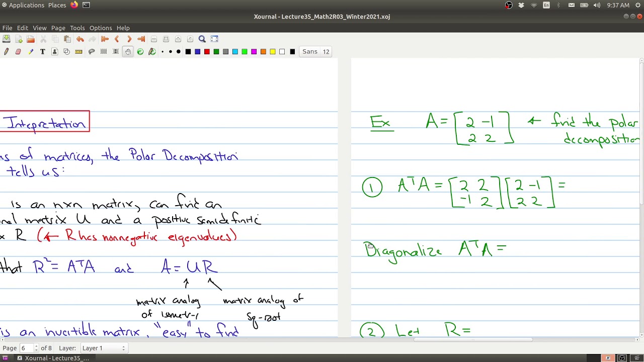Open the Help menu
This screenshot has height=362, width=644.
click(x=123, y=28)
